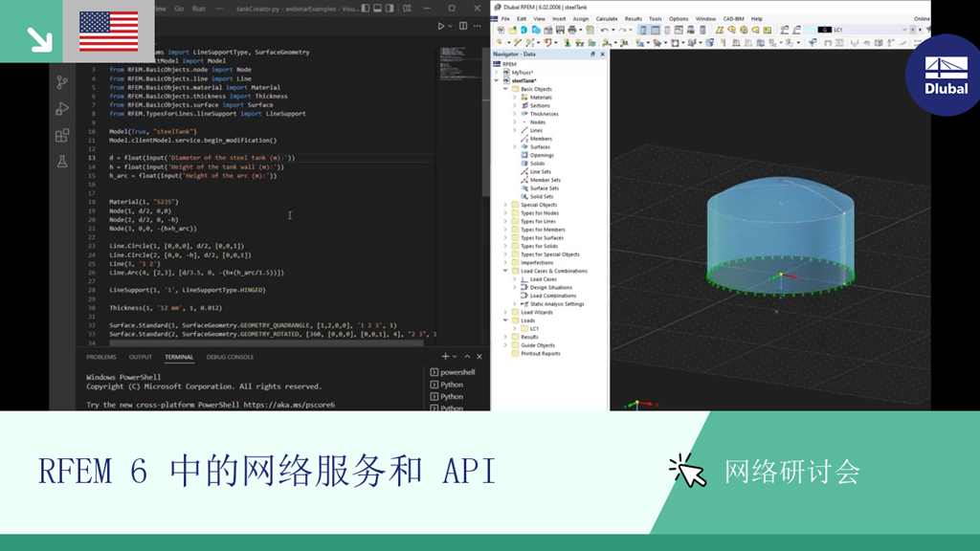Open a new model via RFEM New icon

tap(500, 30)
